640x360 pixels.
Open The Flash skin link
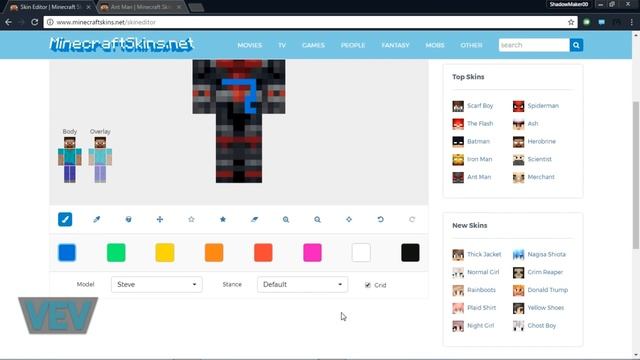tap(480, 124)
